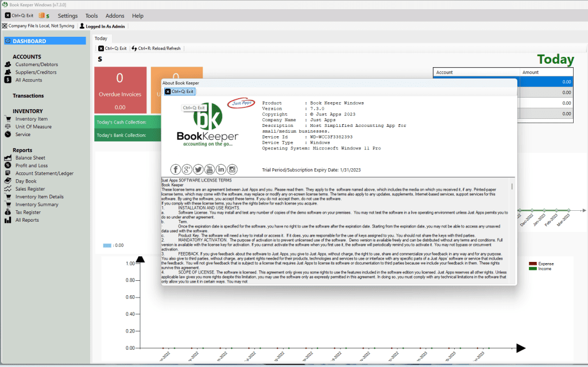Open Balance Sheet report from sidebar

coord(30,158)
